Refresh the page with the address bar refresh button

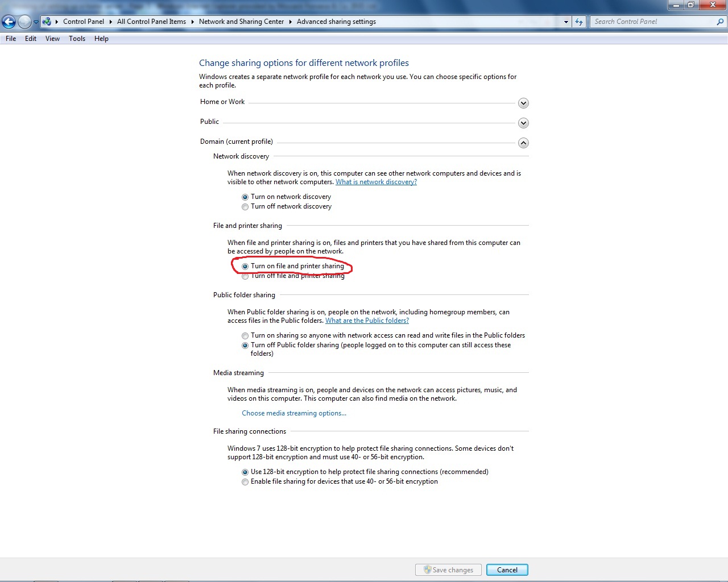coord(579,22)
